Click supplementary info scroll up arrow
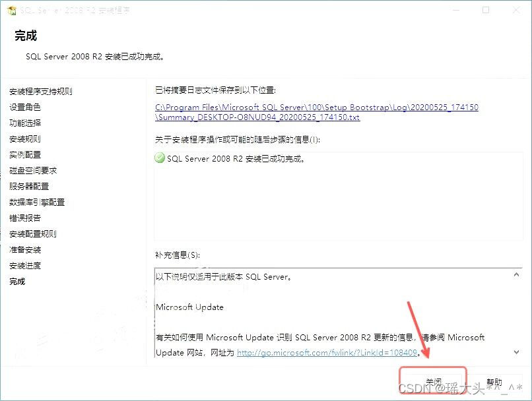The width and height of the screenshot is (532, 401). (516, 274)
